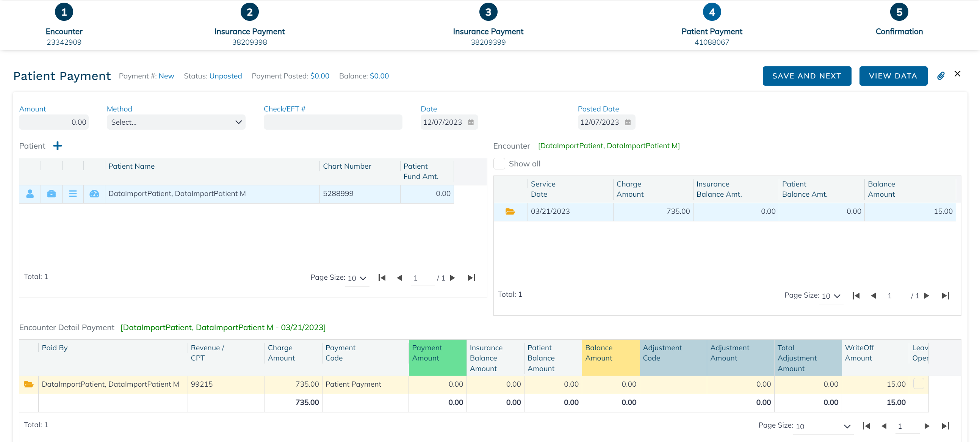The width and height of the screenshot is (980, 442).
Task: Click the briefcase icon in patient row
Action: (52, 194)
